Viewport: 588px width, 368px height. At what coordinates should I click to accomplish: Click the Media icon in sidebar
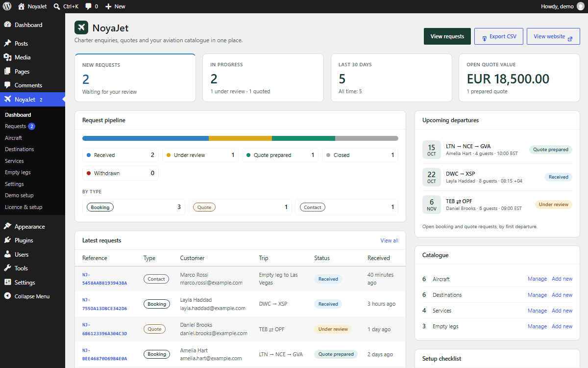7,57
